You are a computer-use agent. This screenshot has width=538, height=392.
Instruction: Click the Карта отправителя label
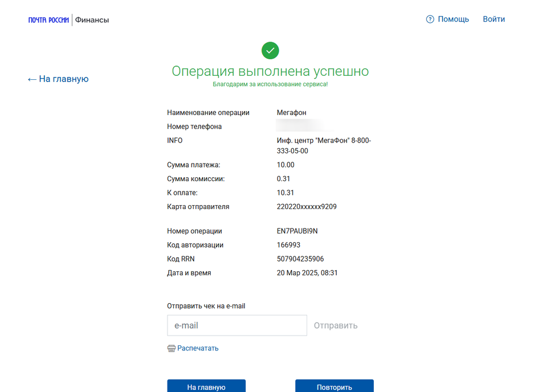click(198, 207)
